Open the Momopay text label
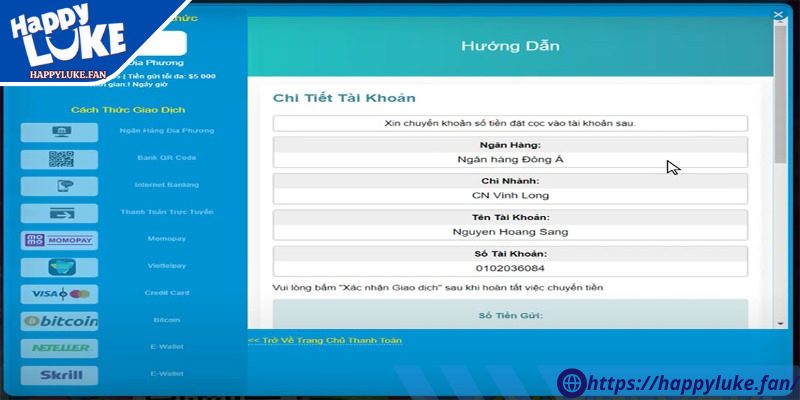The width and height of the screenshot is (800, 400). point(167,240)
